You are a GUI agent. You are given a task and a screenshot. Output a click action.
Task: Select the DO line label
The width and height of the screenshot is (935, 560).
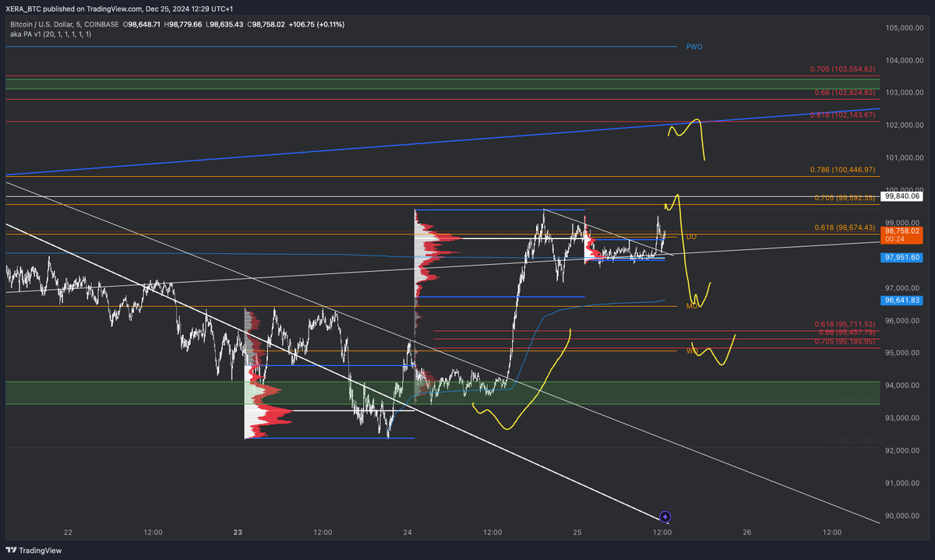pos(690,236)
